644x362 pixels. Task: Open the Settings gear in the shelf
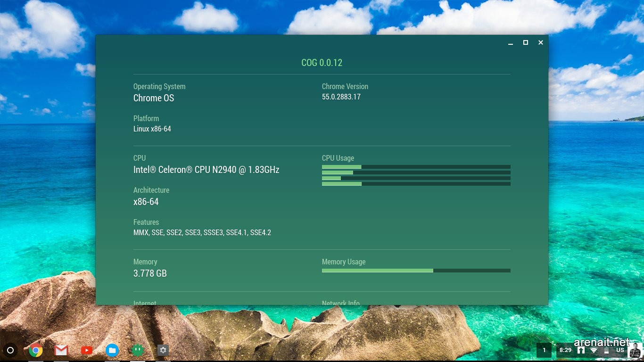[x=163, y=350]
